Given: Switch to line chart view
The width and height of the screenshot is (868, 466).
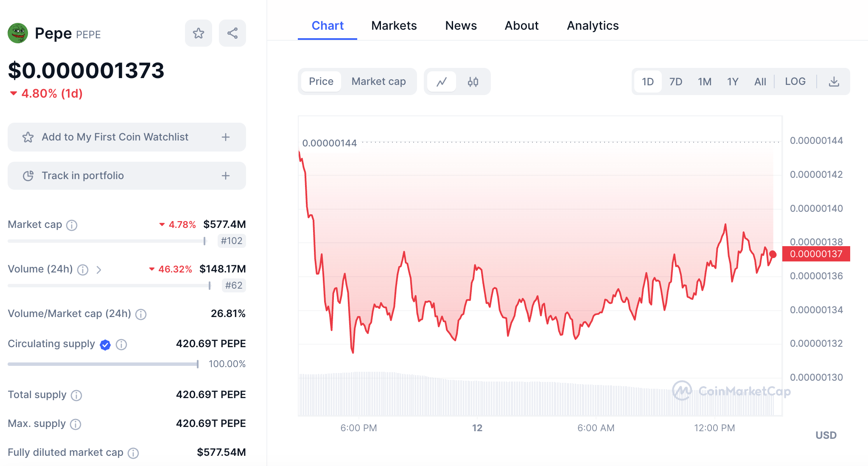Looking at the screenshot, I should click(442, 81).
